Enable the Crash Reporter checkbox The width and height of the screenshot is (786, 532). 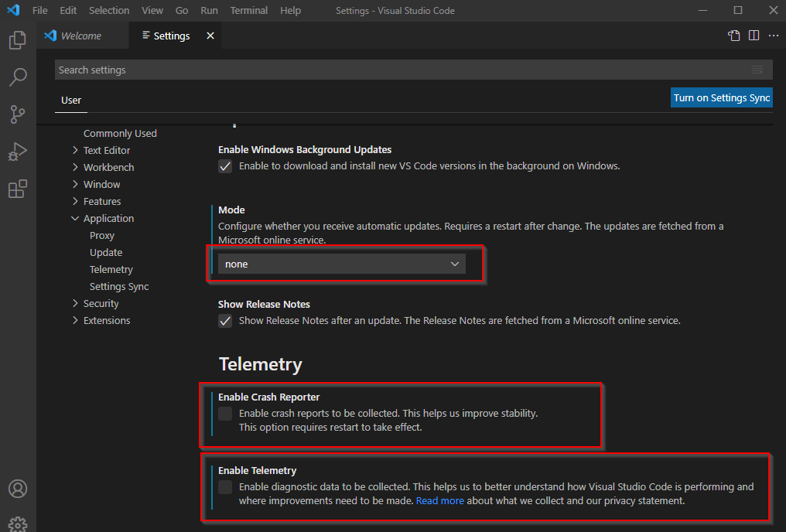tap(225, 414)
